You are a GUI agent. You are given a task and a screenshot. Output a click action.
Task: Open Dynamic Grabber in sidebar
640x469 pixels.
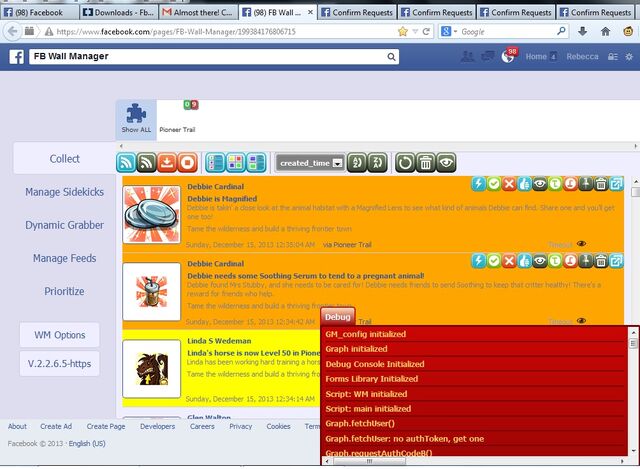point(64,225)
